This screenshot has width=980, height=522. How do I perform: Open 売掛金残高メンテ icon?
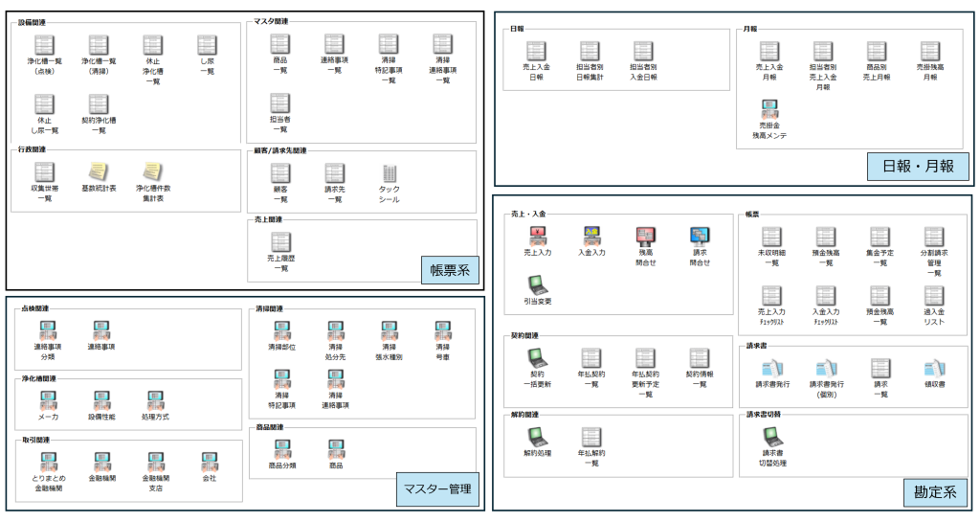coord(769,109)
